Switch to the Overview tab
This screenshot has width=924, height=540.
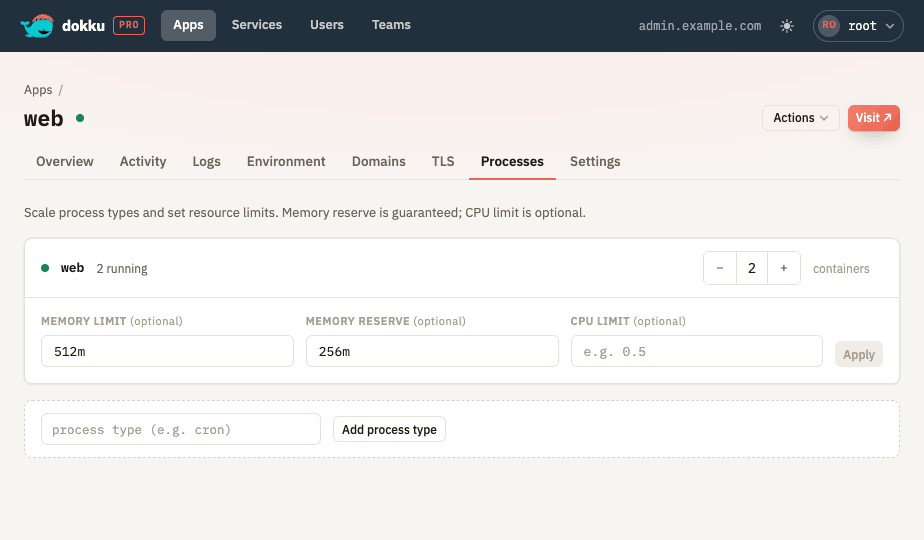coord(65,162)
